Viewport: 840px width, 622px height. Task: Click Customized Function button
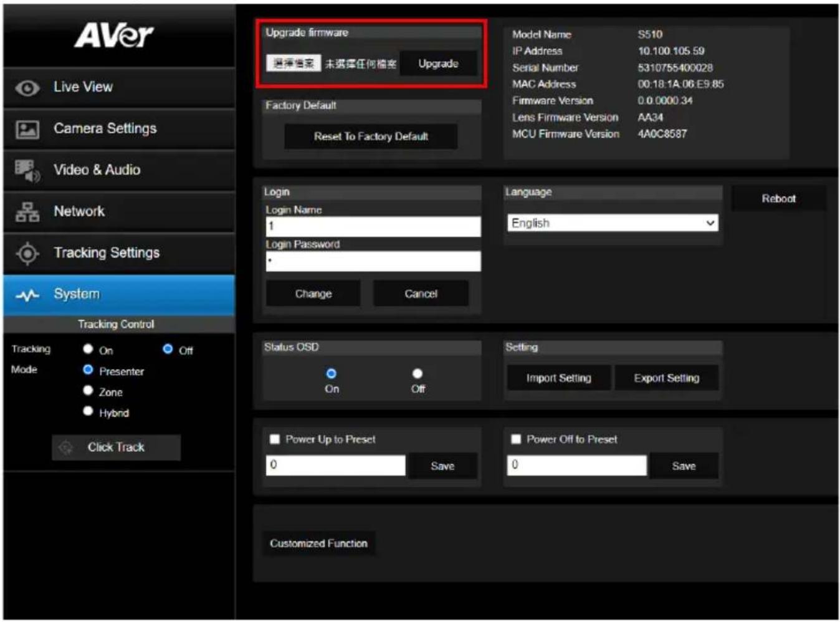(318, 543)
